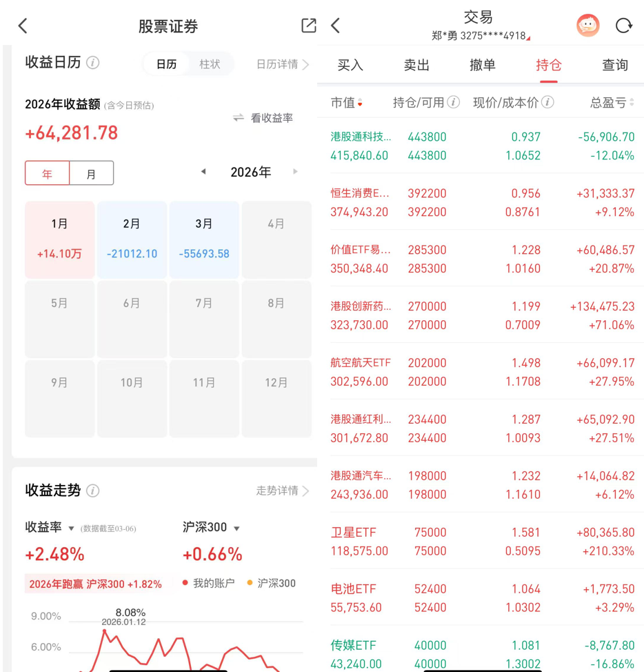Toggle 沪深300 legend in the chart
This screenshot has height=672, width=644.
[272, 583]
